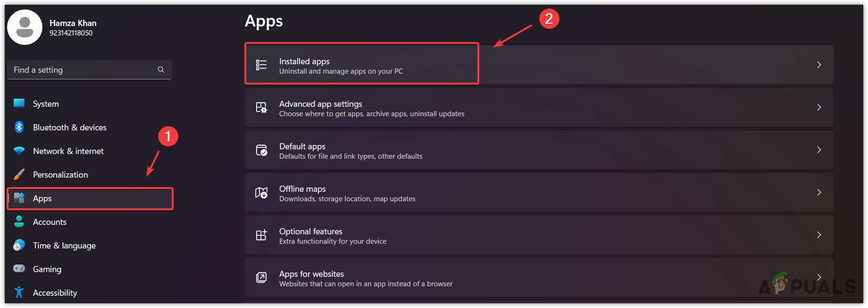Open Accessibility settings
The width and height of the screenshot is (868, 308).
coord(55,293)
